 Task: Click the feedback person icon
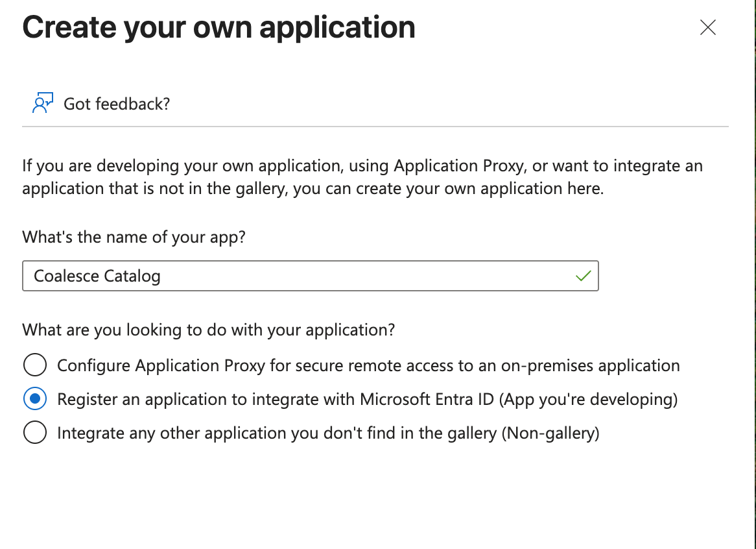[42, 103]
